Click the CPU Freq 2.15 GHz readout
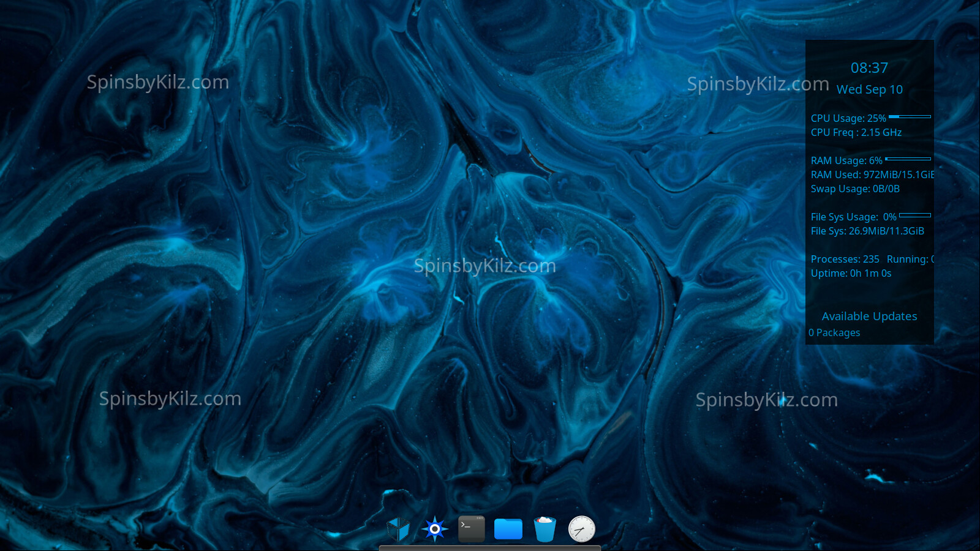The width and height of the screenshot is (980, 551). (x=856, y=132)
